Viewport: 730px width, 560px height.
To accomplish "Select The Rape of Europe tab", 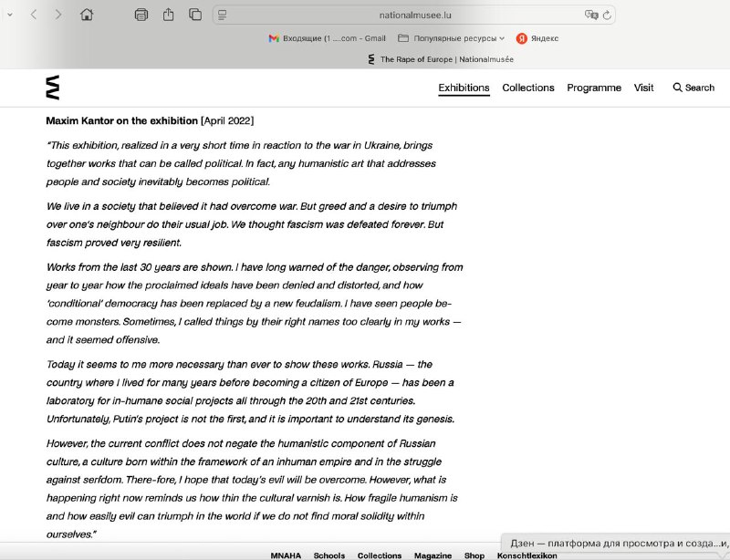I will (441, 59).
